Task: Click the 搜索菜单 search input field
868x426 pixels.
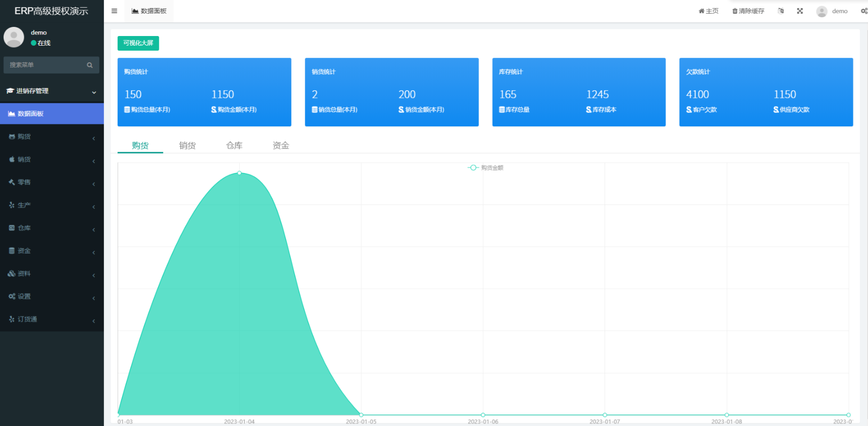Action: 45,65
